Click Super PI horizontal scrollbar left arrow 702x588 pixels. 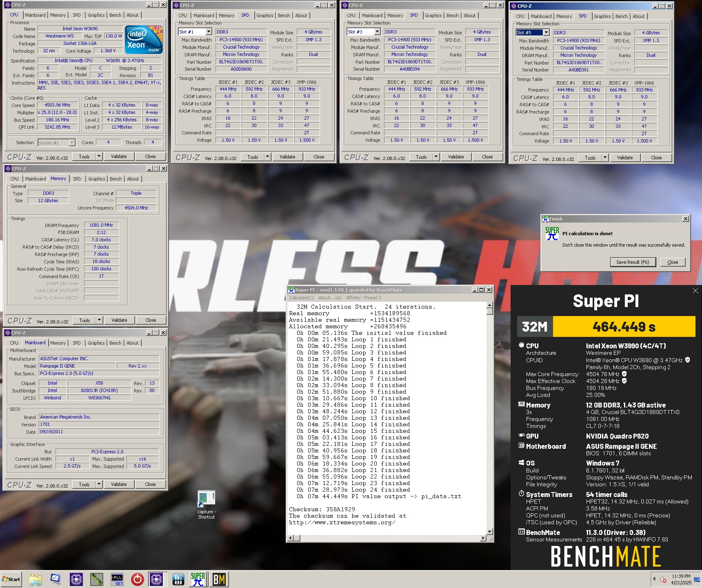[x=291, y=538]
